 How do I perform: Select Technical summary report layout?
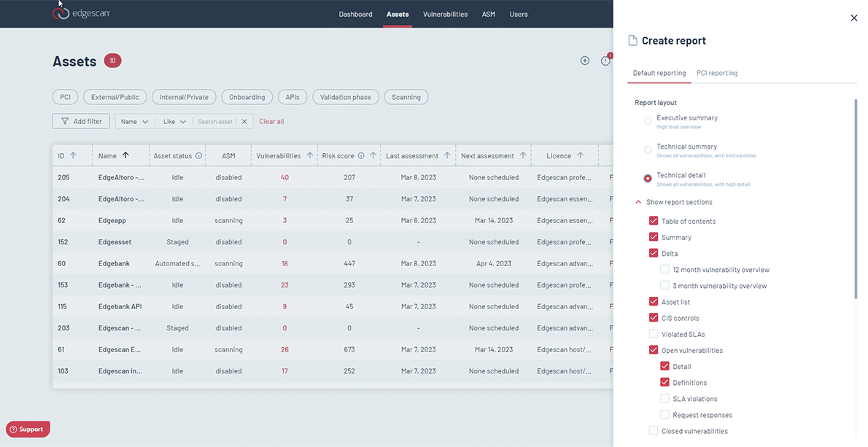[x=647, y=150]
